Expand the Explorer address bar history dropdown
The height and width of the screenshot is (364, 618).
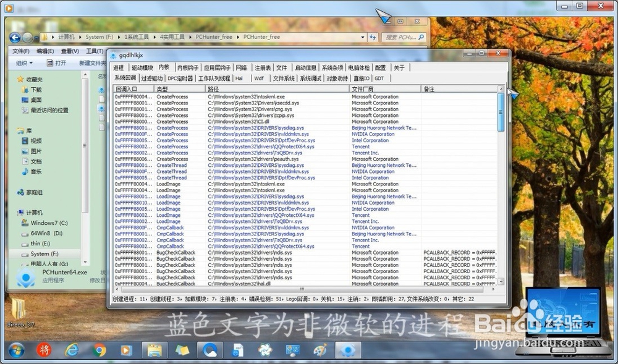coord(363,37)
